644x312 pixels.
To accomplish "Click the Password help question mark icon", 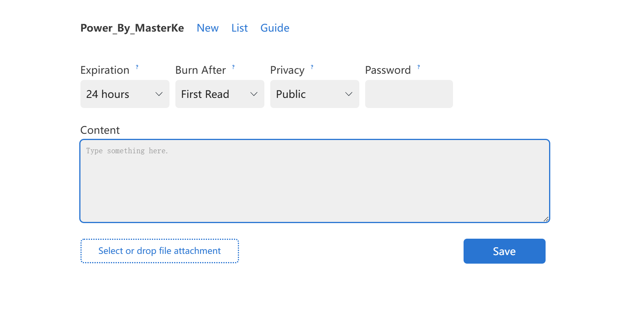I will 419,67.
